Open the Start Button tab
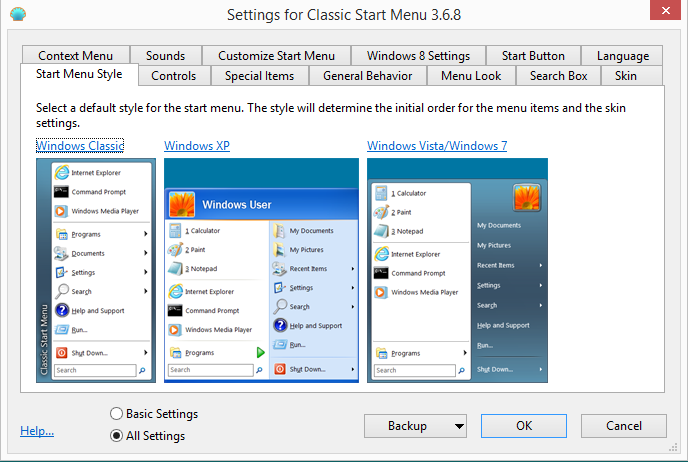 533,56
